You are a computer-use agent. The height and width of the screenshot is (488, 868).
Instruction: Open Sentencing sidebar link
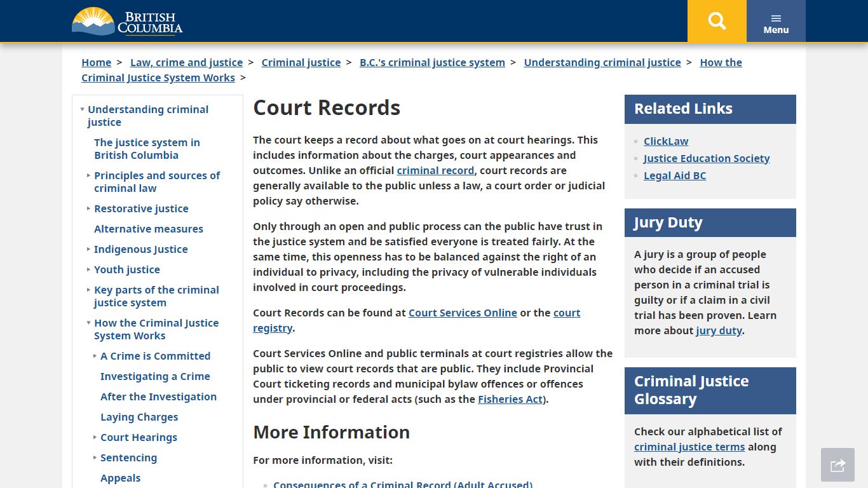(x=128, y=457)
